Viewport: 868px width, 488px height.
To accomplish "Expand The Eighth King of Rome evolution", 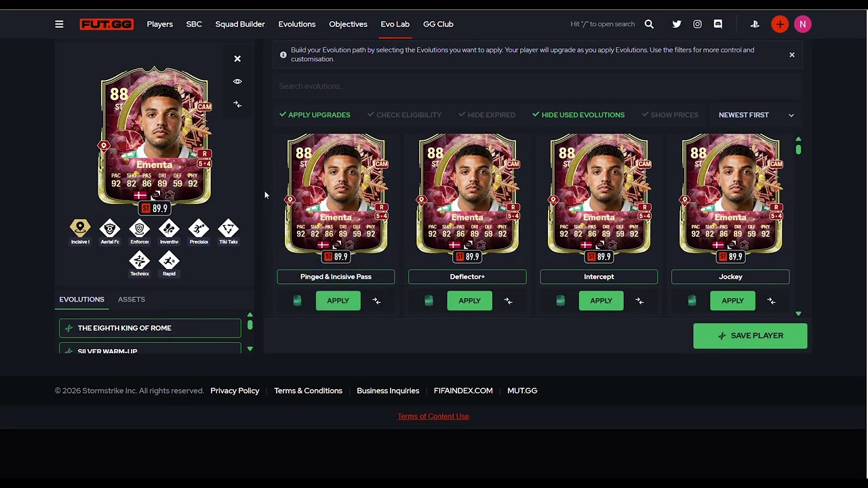I will click(x=150, y=328).
